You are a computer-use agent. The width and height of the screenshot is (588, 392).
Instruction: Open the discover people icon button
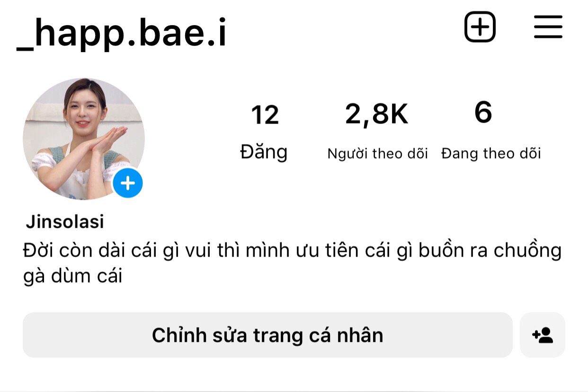[543, 335]
